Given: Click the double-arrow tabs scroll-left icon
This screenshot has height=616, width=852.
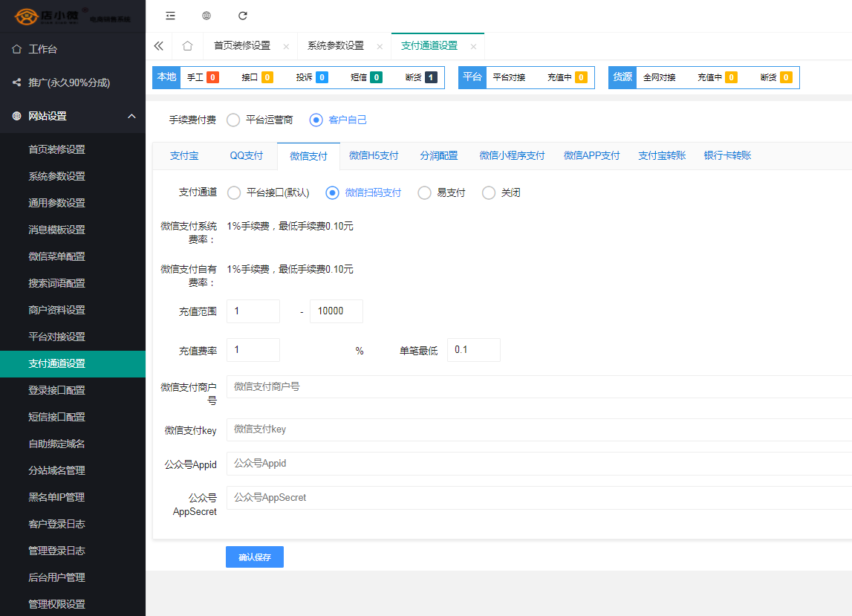Looking at the screenshot, I should pyautogui.click(x=158, y=46).
